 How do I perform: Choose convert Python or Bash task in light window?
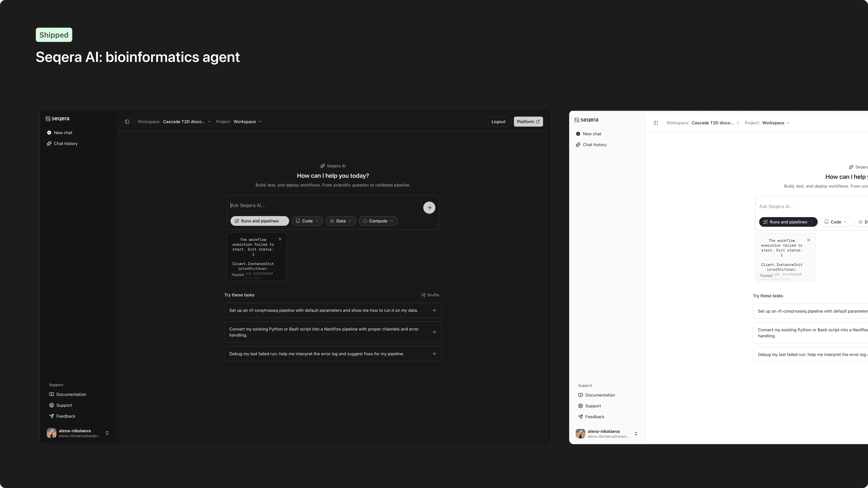point(810,333)
